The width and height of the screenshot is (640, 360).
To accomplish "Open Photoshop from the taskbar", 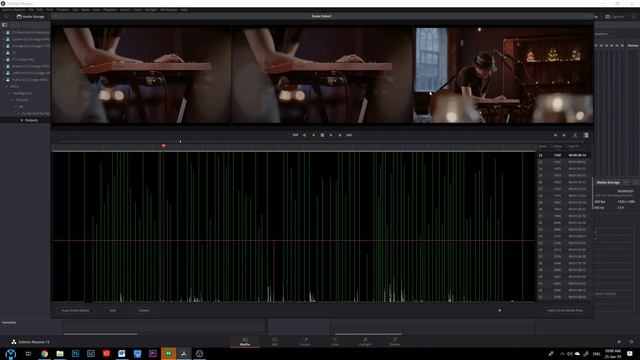I will point(75,353).
